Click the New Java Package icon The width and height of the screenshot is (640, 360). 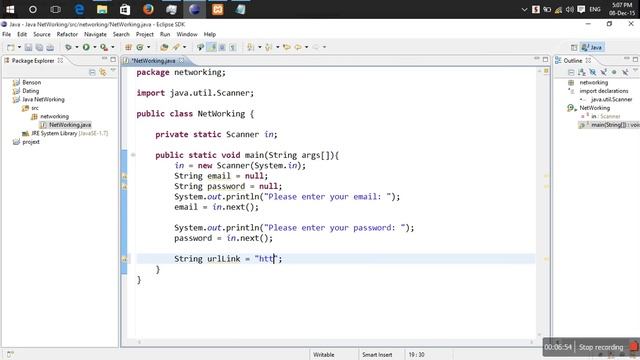(128, 47)
